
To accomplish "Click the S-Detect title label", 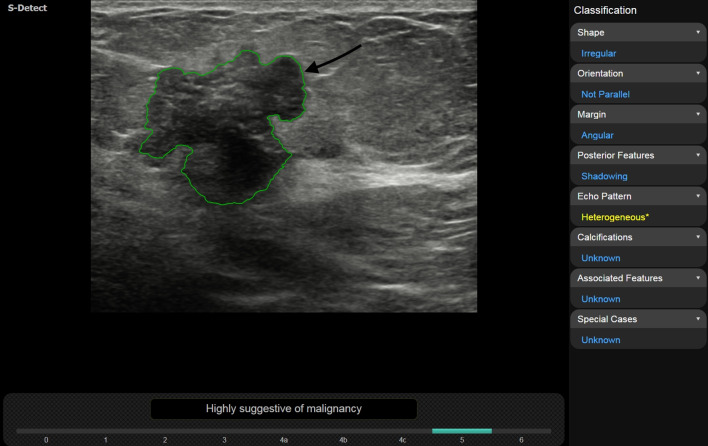I will click(x=28, y=8).
